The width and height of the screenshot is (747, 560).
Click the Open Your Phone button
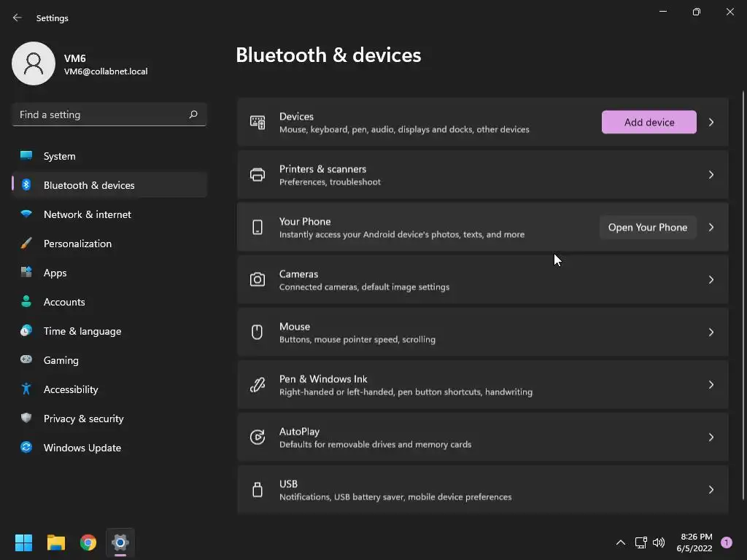tap(648, 227)
